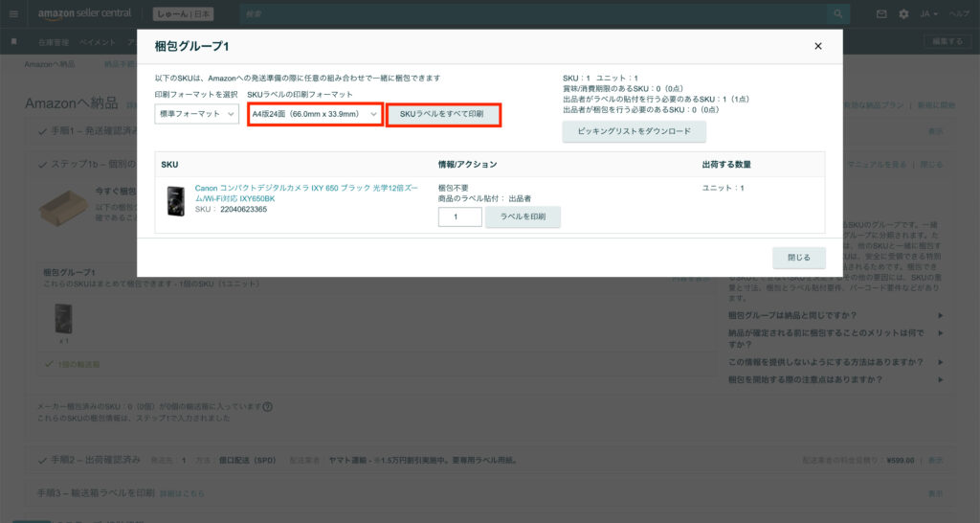The width and height of the screenshot is (980, 523).
Task: Click the search magnifier icon
Action: 838,13
